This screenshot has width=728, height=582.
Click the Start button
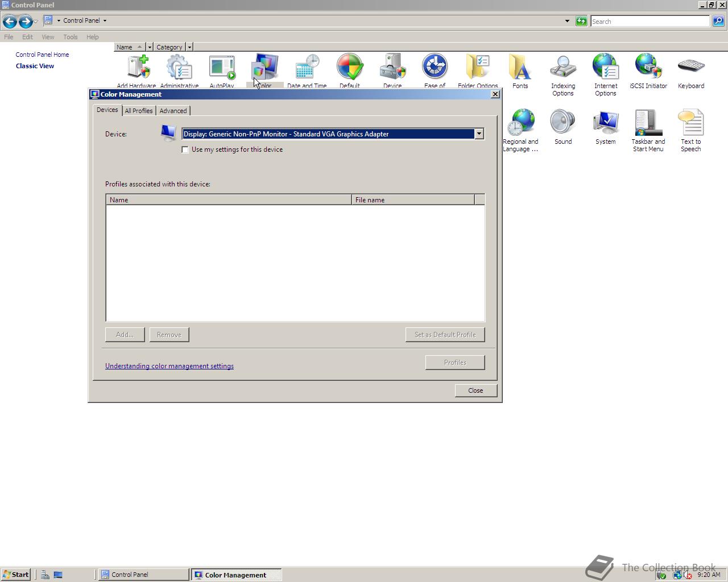[15, 575]
